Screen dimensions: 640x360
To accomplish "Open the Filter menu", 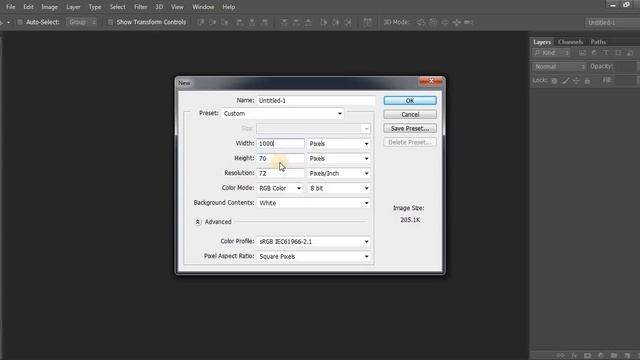I will 140,7.
